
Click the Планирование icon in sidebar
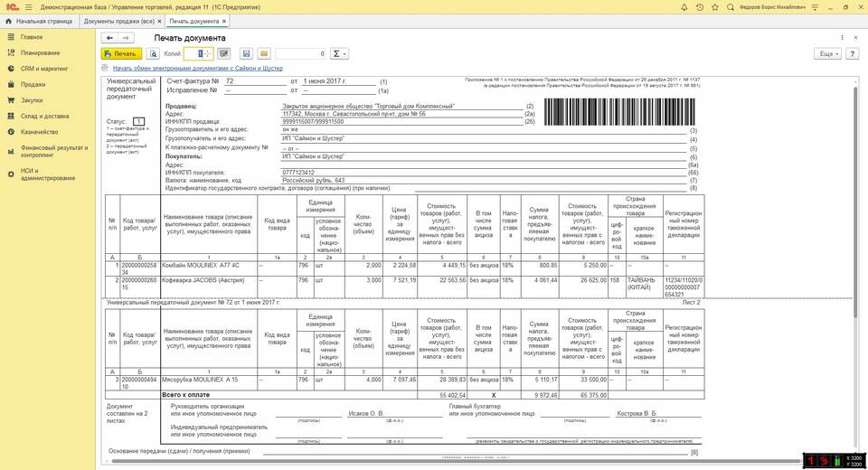(11, 52)
